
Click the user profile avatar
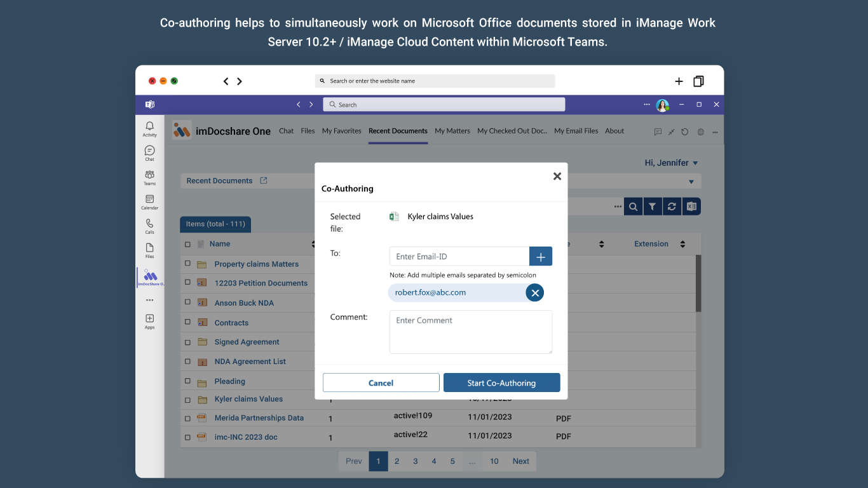(663, 105)
